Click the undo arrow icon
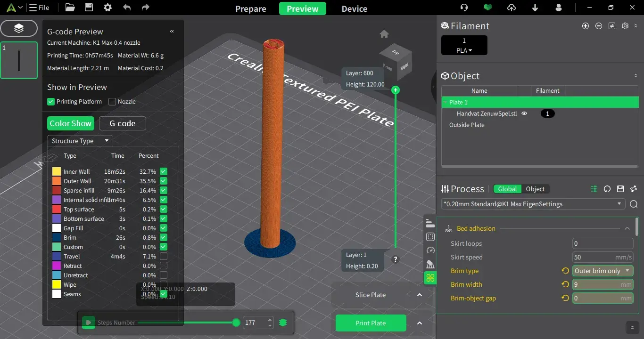This screenshot has width=644, height=339. click(x=126, y=8)
